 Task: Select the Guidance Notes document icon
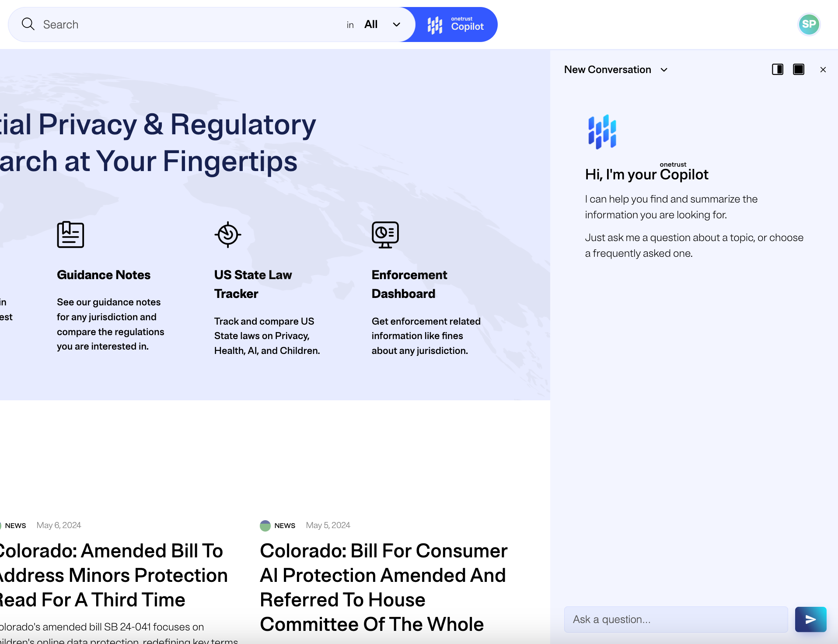(70, 234)
